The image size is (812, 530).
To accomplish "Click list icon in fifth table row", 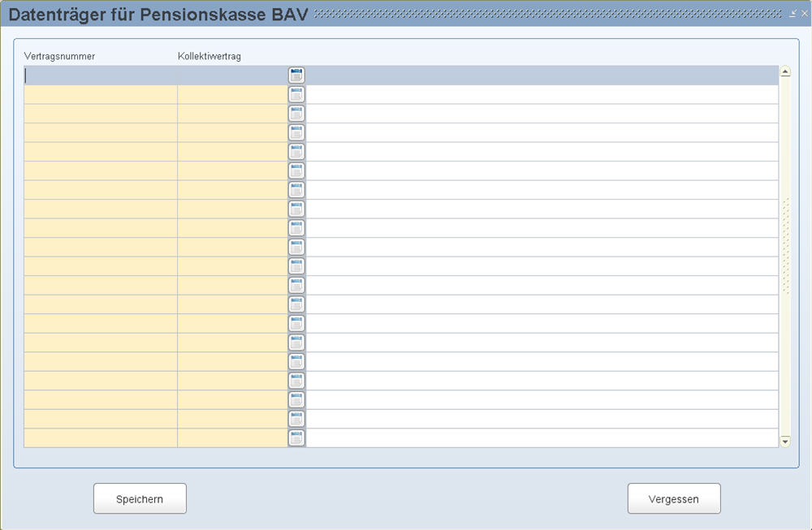I will tap(296, 152).
